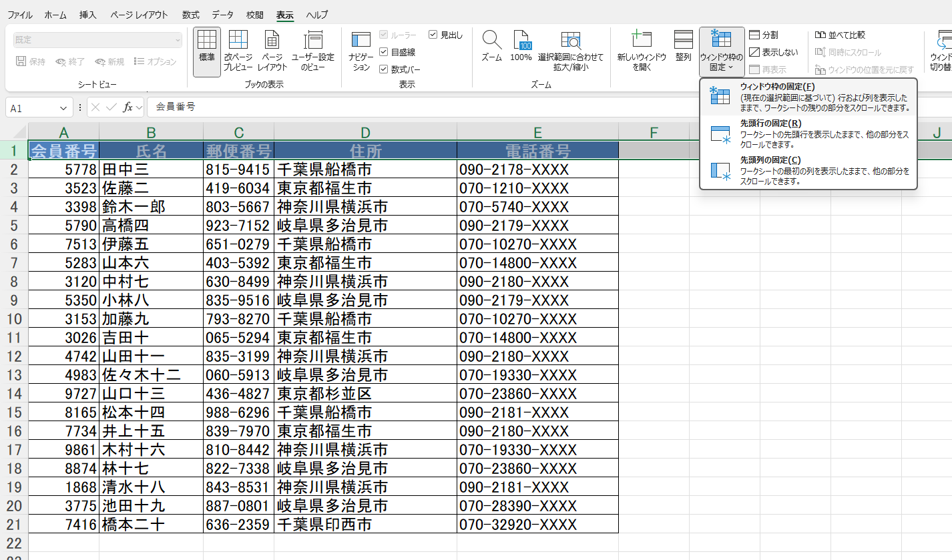This screenshot has height=560, width=952.
Task: Switch to the ページ レイアウト tab
Action: (139, 15)
